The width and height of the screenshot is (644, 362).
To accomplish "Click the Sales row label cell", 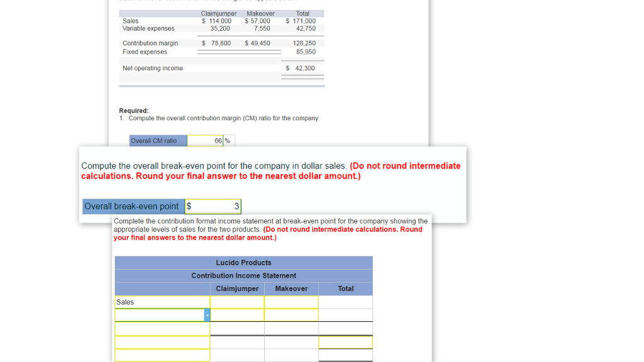I will pos(162,302).
